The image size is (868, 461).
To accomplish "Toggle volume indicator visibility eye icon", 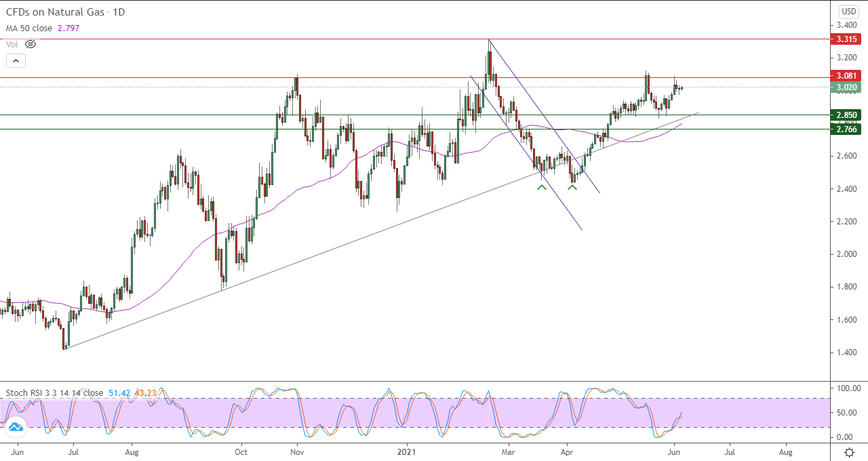I will coord(30,44).
